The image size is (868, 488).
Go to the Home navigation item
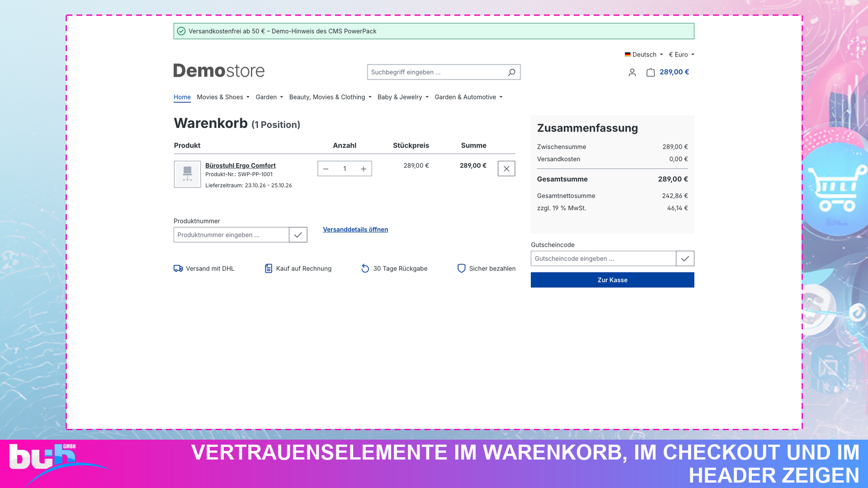(x=182, y=97)
